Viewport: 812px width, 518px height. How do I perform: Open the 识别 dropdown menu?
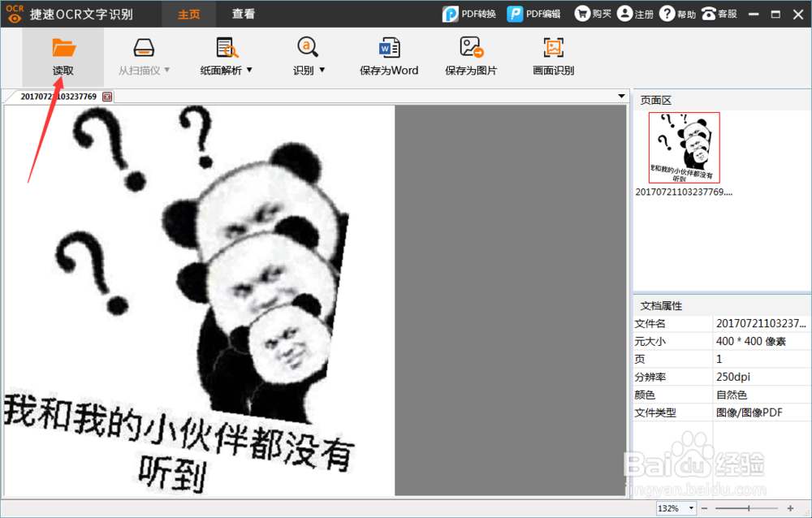pyautogui.click(x=322, y=70)
